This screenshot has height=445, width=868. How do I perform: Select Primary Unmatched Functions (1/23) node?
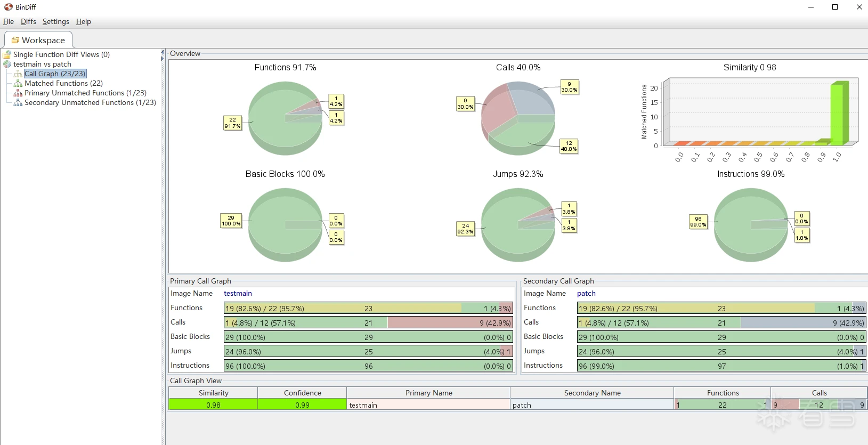(x=85, y=93)
